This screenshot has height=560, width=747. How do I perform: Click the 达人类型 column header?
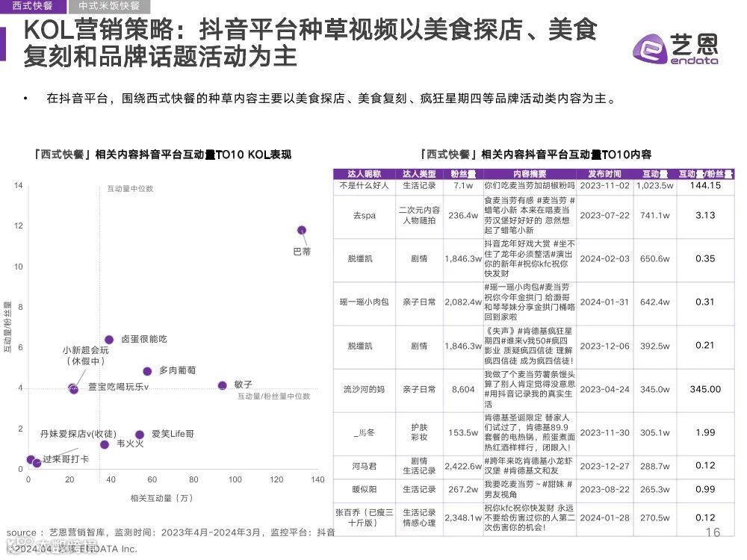(x=419, y=174)
